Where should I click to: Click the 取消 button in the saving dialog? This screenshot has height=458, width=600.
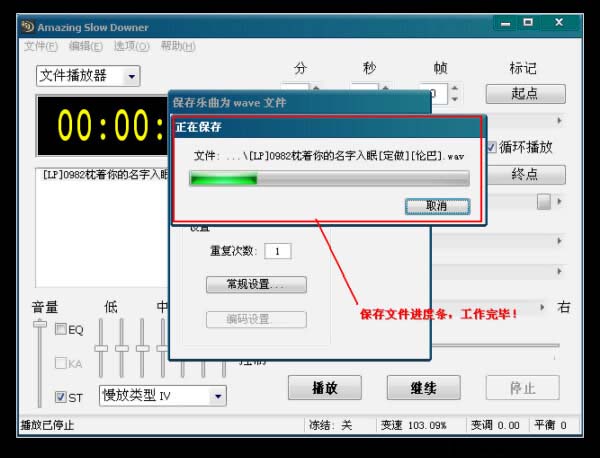(x=437, y=207)
